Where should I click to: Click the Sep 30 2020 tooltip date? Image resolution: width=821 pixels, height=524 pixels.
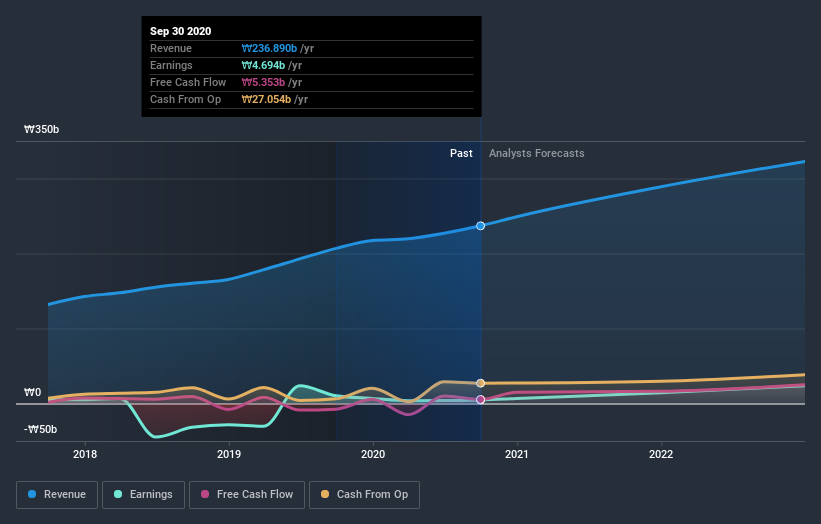(x=181, y=31)
